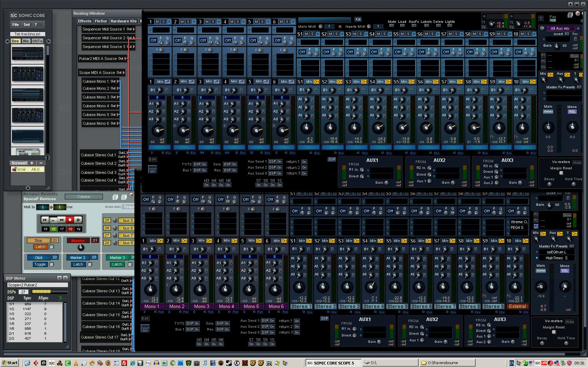Click the AuxFx indicator in mixer header

point(414,26)
